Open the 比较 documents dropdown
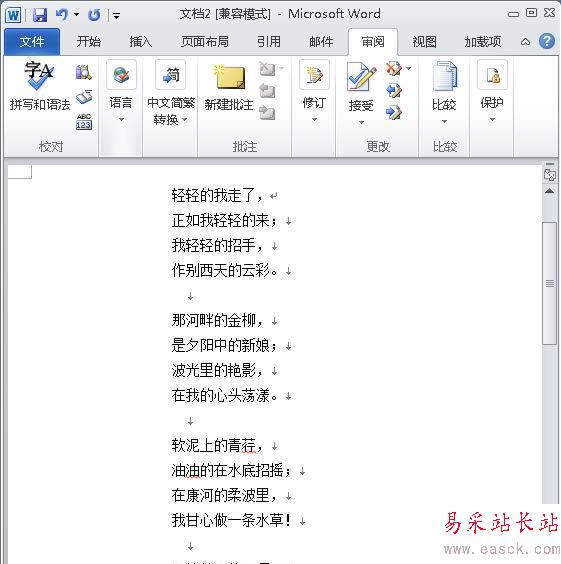561x564 pixels. tap(444, 93)
